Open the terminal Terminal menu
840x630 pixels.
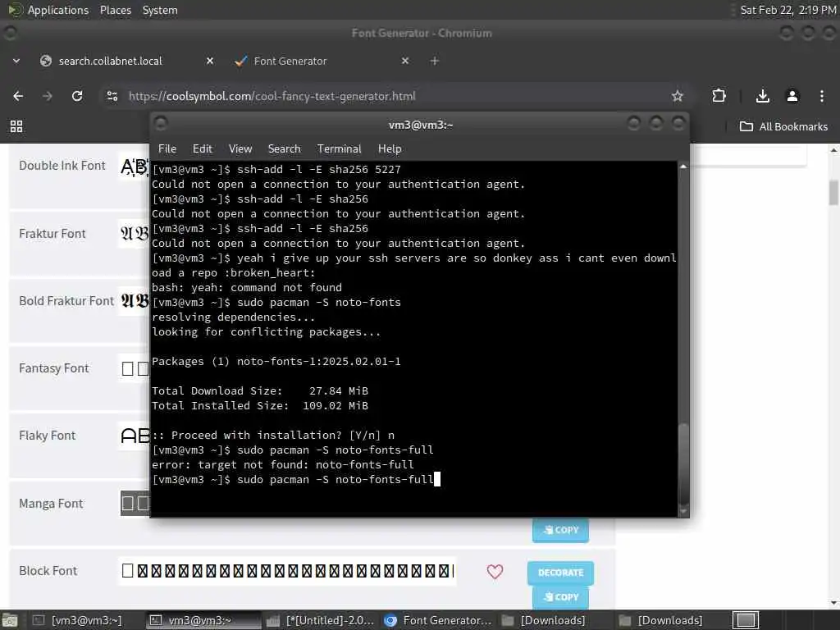tap(339, 149)
